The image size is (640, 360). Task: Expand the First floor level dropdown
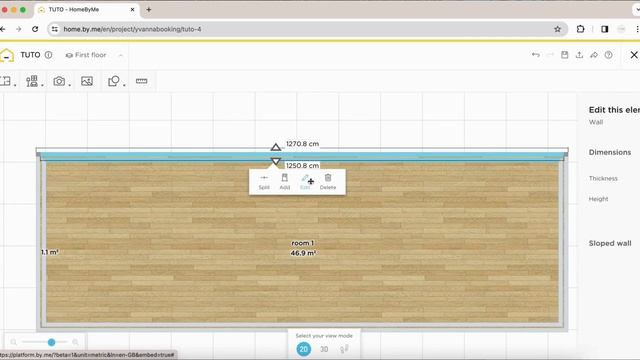tap(120, 55)
